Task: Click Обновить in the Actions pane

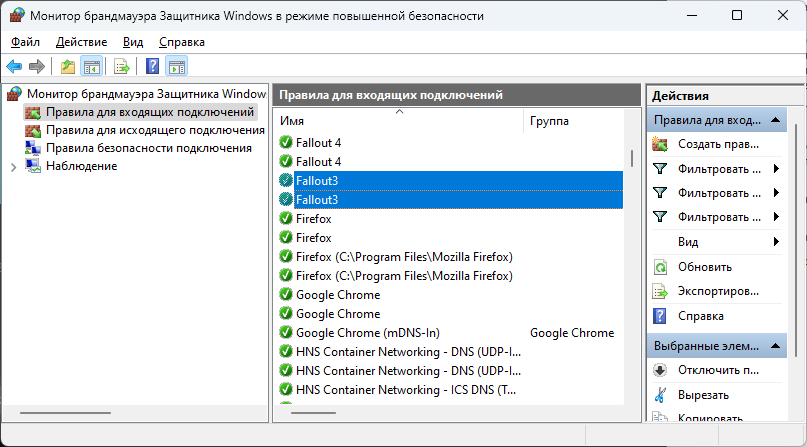Action: pos(704,267)
